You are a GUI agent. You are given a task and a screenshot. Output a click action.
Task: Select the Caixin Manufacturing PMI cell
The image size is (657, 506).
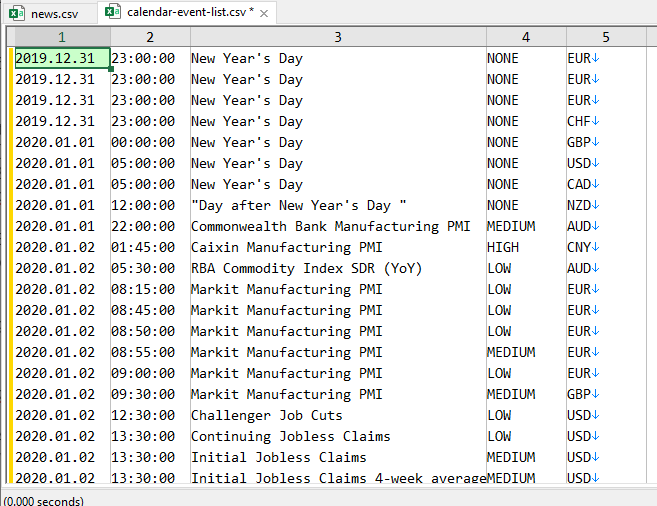(x=338, y=247)
